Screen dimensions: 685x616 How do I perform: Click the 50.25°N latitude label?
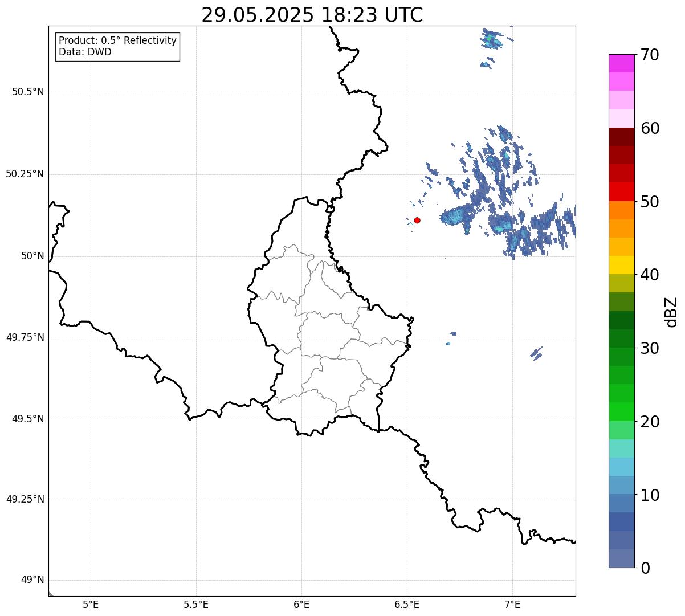[x=25, y=174]
